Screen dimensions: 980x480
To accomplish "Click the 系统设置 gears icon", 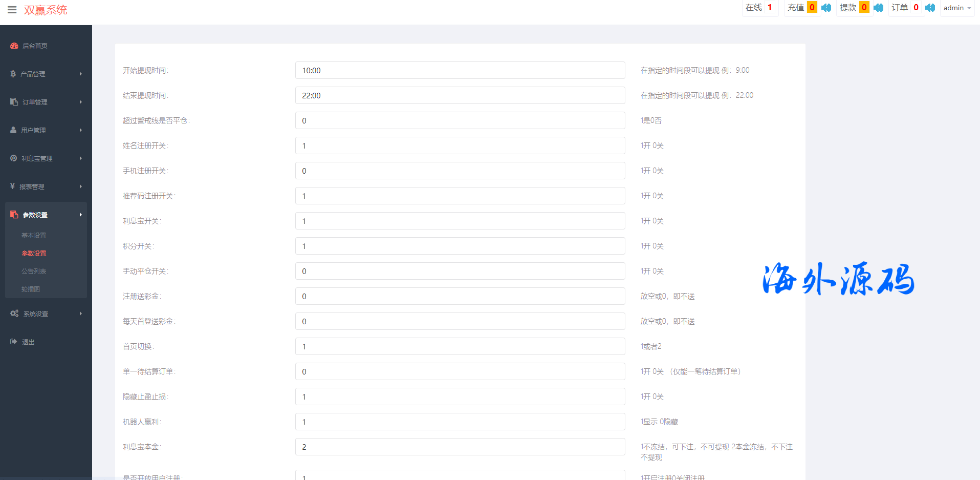I will click(x=14, y=314).
